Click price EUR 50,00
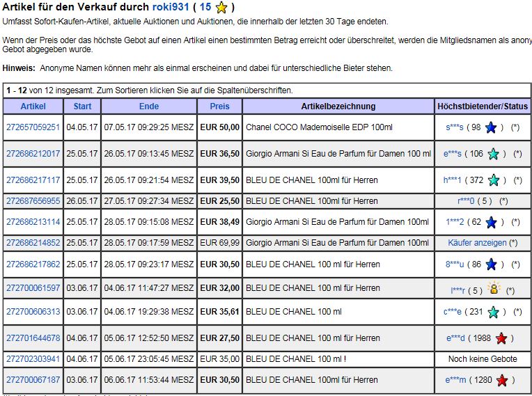The image size is (532, 396). click(x=219, y=127)
